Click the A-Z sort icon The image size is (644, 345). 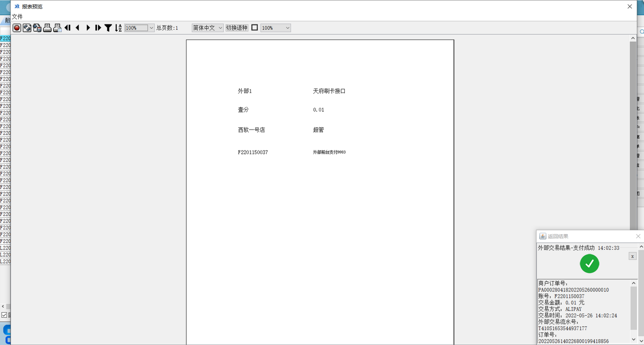118,28
